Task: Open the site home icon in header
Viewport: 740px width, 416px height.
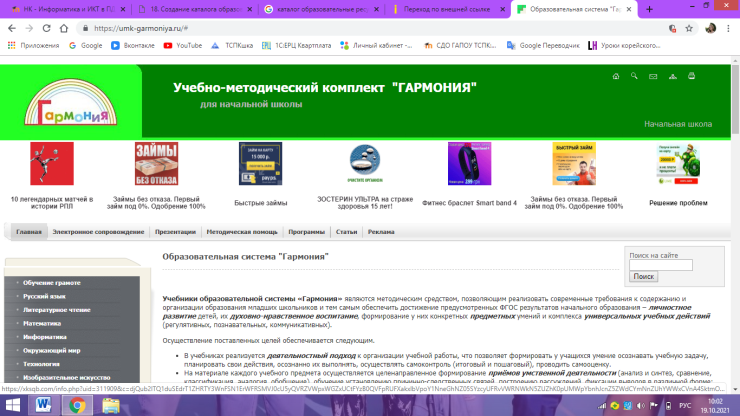Action: tap(615, 76)
